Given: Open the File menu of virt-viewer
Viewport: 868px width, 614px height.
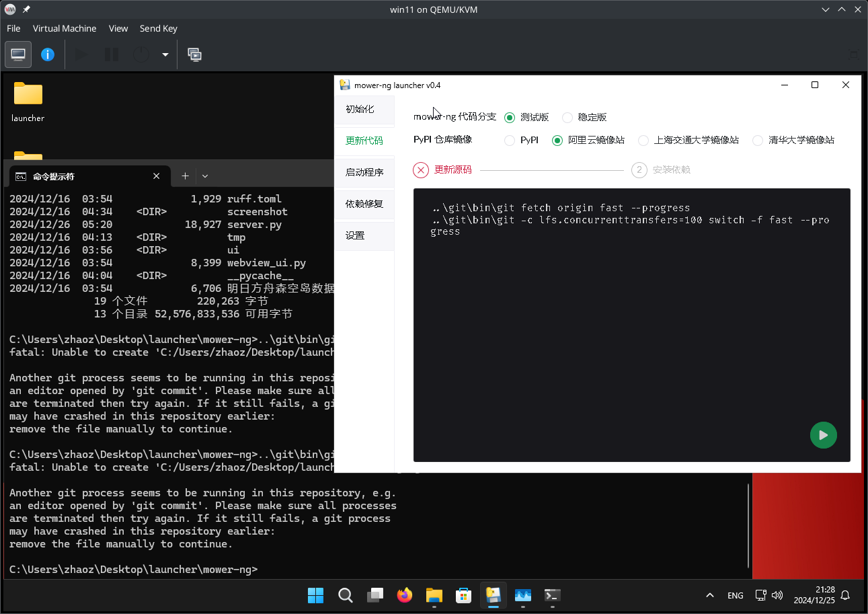Looking at the screenshot, I should [x=13, y=28].
